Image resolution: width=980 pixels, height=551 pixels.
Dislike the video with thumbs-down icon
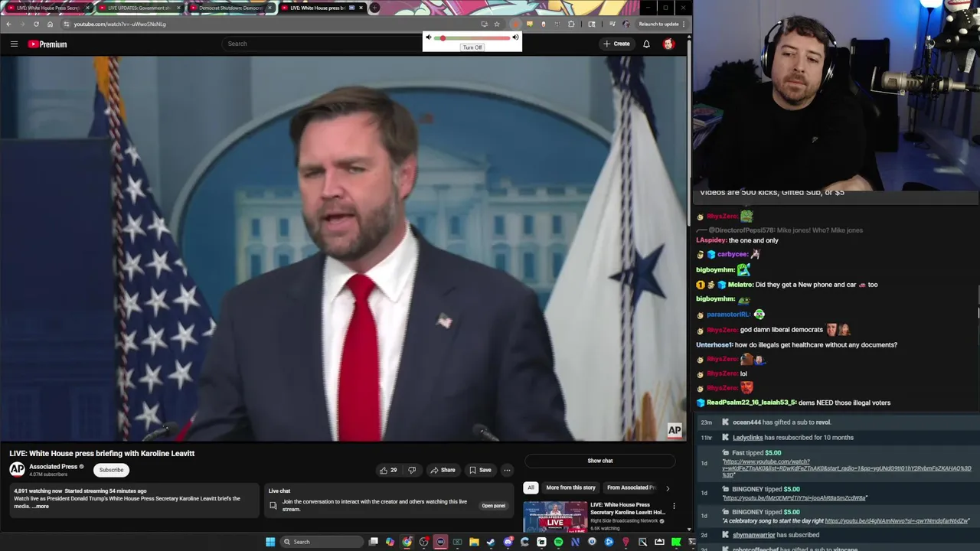(412, 470)
